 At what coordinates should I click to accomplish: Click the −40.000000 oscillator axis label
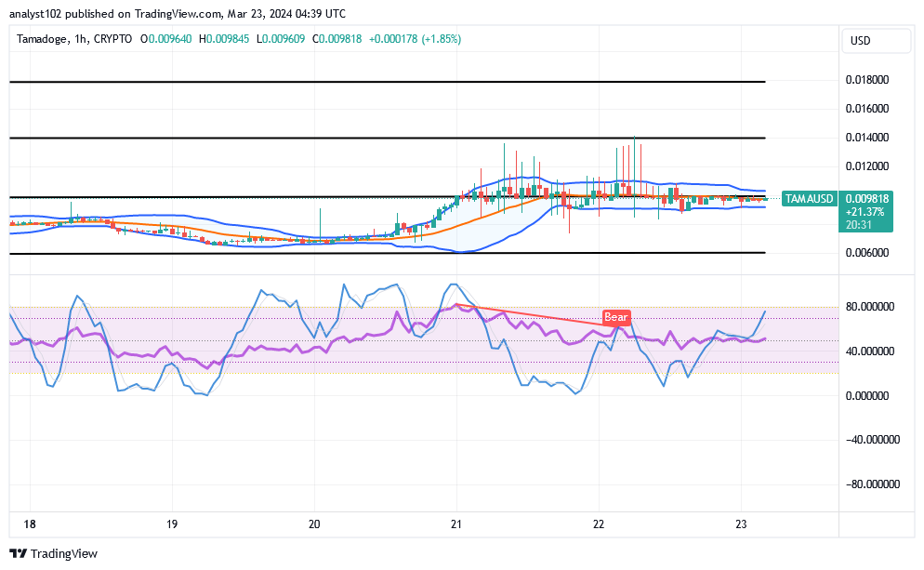click(x=872, y=440)
